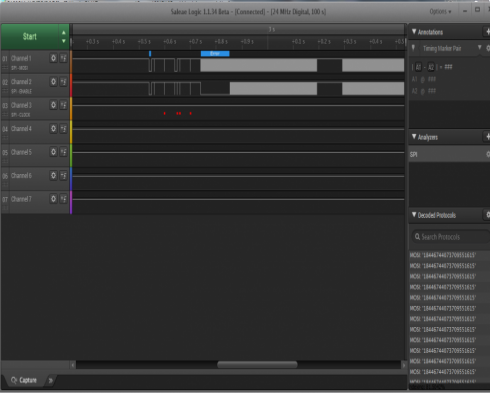
Task: Select the A2 timing marker
Action: [x=431, y=67]
